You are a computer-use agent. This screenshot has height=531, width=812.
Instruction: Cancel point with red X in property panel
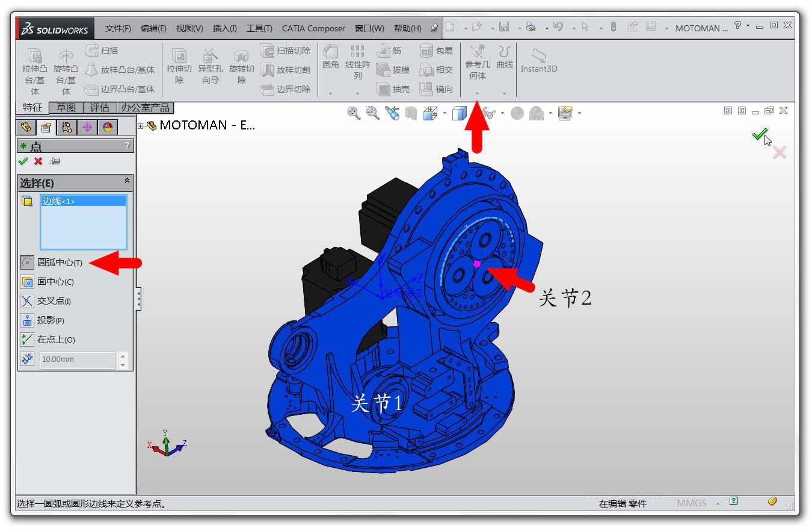(38, 161)
